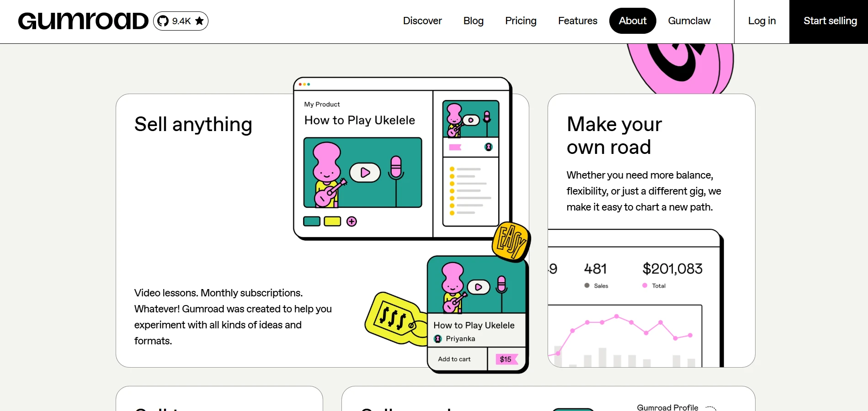Open the GitHub 9.4K stars badge
The image size is (868, 411).
click(181, 21)
